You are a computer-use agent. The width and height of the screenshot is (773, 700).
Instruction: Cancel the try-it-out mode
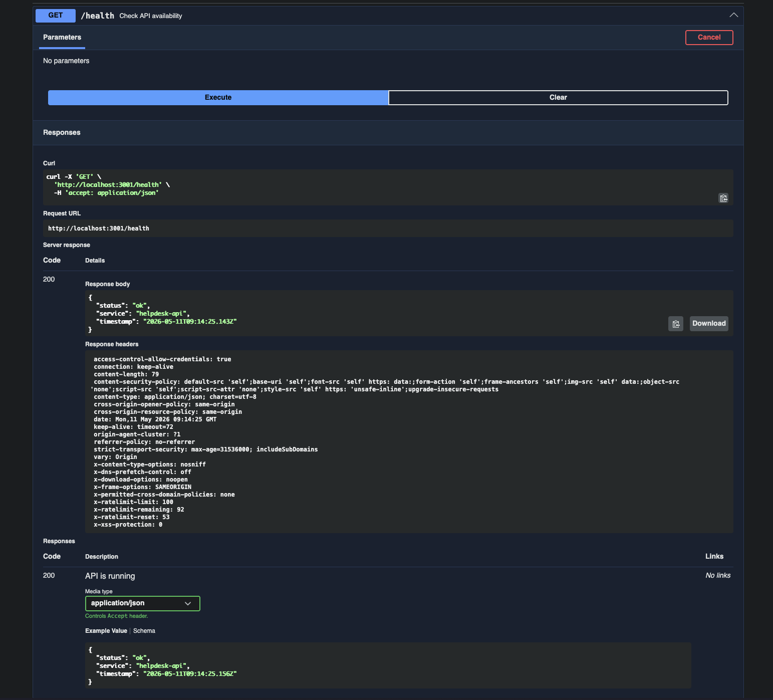tap(709, 38)
